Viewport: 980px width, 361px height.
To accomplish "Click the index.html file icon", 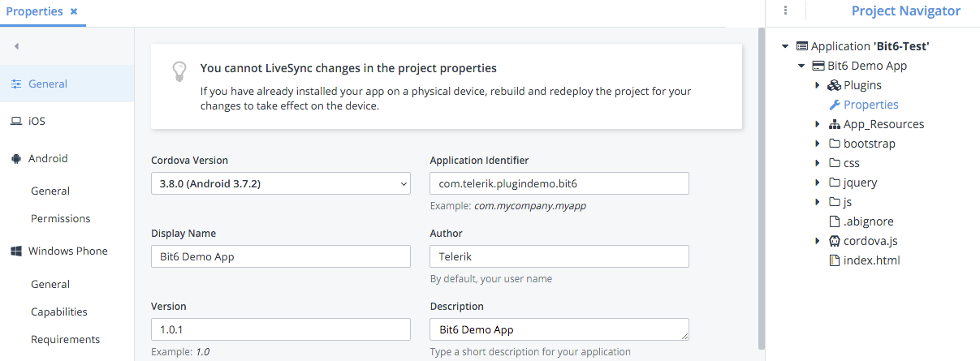I will pyautogui.click(x=834, y=260).
